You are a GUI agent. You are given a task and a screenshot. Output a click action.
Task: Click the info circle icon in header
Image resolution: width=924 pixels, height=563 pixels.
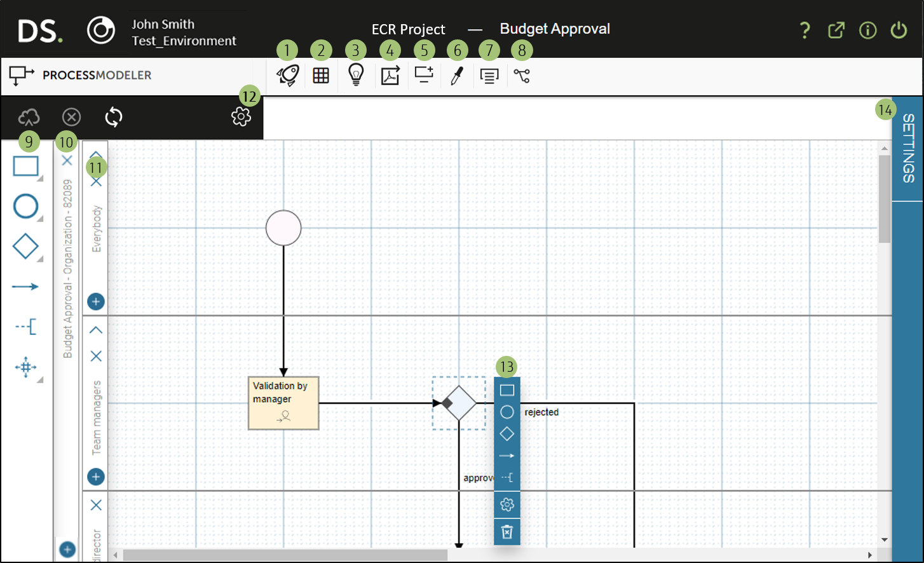tap(867, 30)
